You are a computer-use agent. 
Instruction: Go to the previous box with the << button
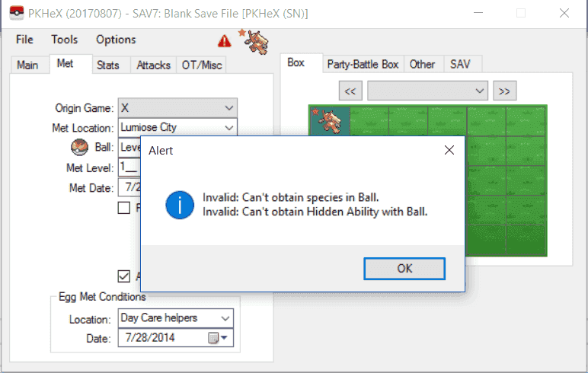point(350,91)
